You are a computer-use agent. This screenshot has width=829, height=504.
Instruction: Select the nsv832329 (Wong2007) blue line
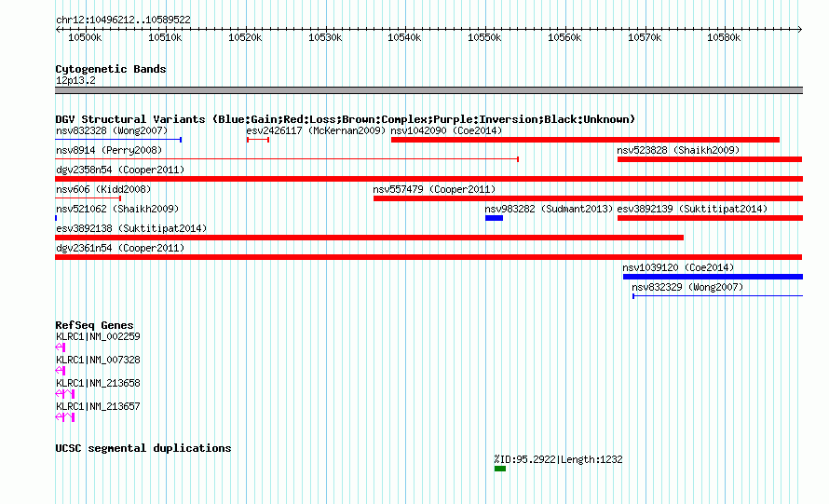tap(717, 296)
